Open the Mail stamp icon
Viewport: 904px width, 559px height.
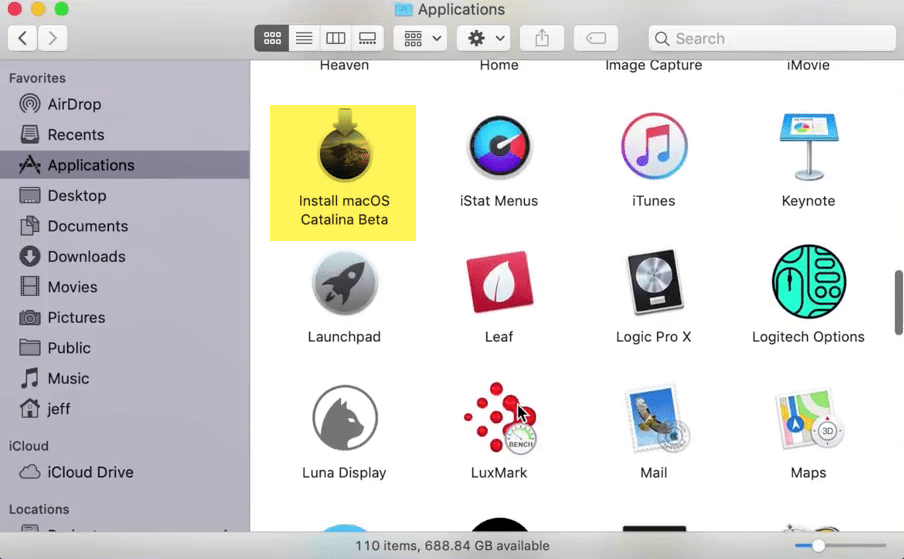(657, 419)
